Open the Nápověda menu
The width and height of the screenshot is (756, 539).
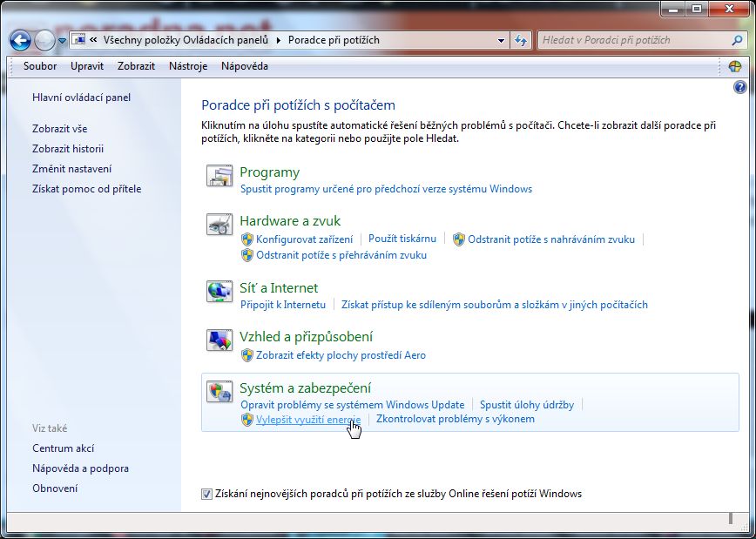tap(245, 66)
